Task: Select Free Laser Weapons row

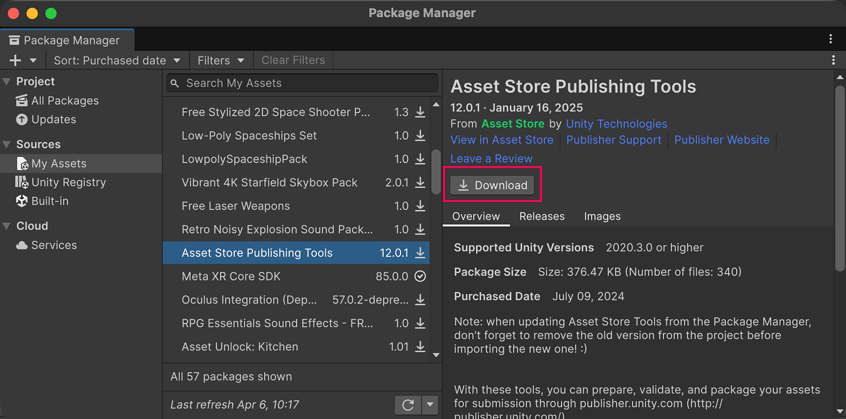Action: coord(296,206)
